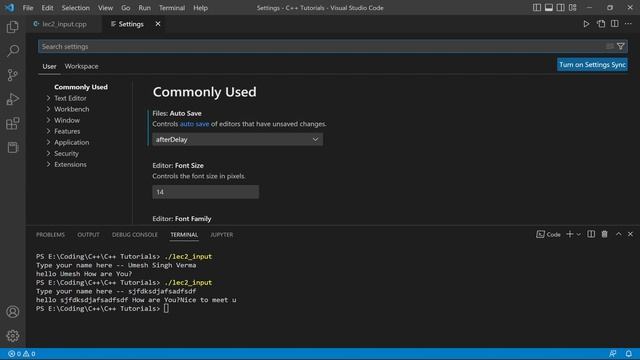Screen dimensions: 640x360
Task: Click the Font Size field showing 14
Action: pyautogui.click(x=205, y=192)
